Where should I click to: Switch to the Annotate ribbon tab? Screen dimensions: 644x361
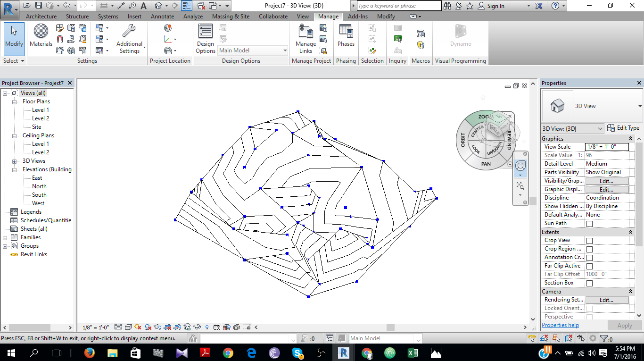coord(162,16)
